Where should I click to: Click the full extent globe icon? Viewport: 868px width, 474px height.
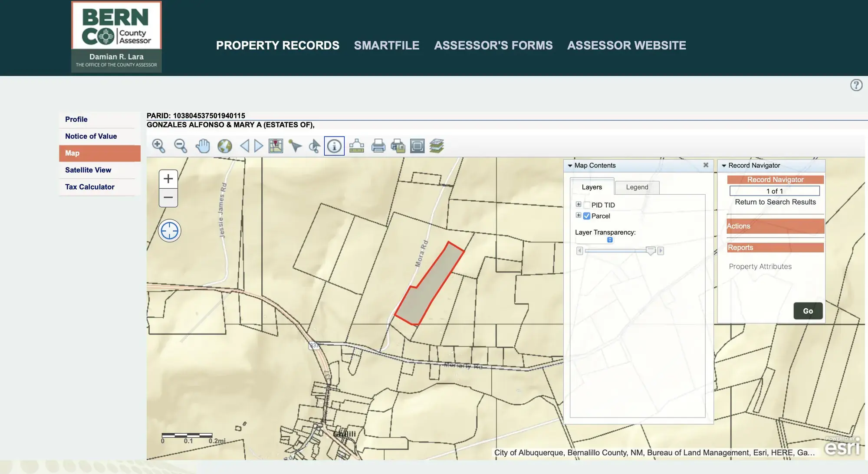click(224, 146)
